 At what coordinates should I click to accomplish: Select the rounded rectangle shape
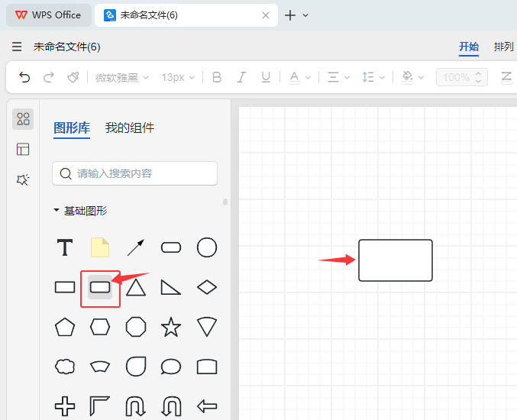pos(100,287)
